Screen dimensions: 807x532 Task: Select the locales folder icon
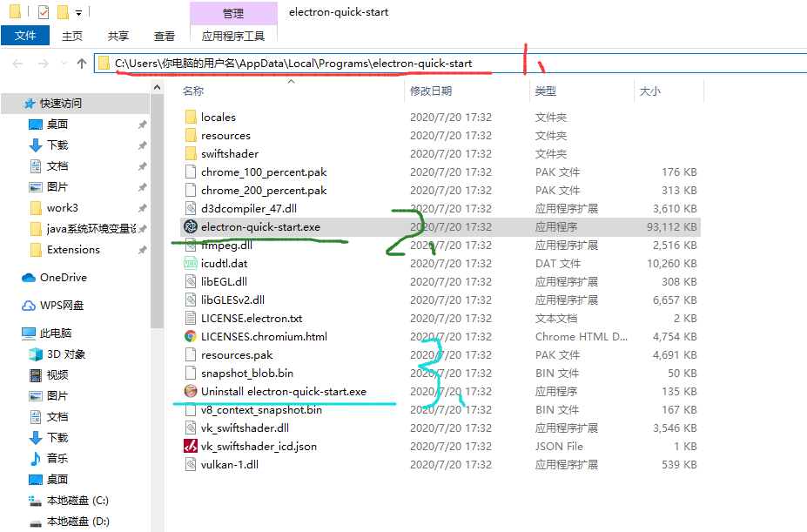point(191,117)
